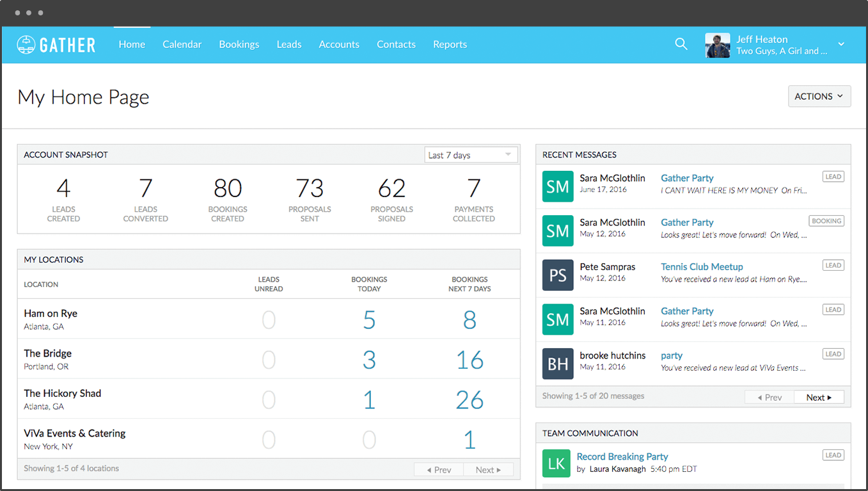Open the Actions dropdown
868x491 pixels.
click(819, 97)
